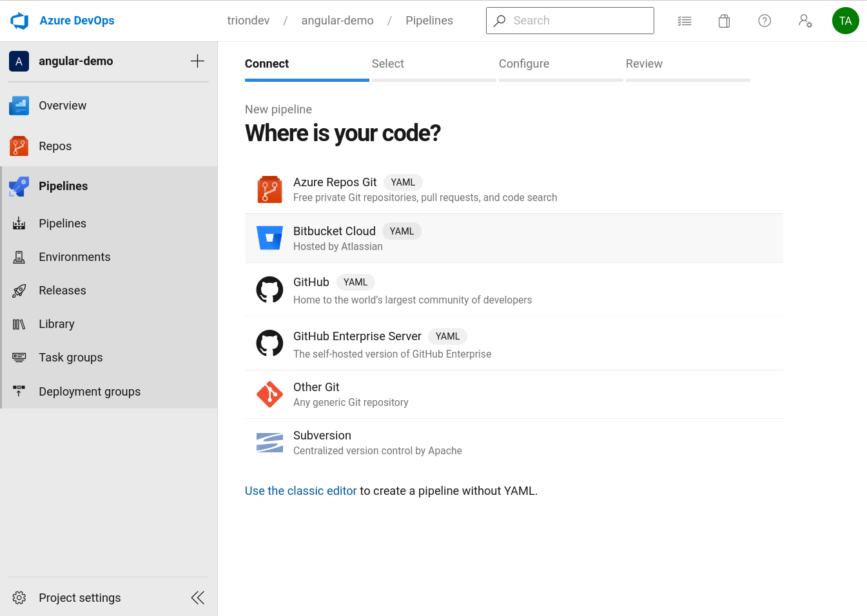Click the Environments server icon
The height and width of the screenshot is (616, 867).
click(19, 257)
